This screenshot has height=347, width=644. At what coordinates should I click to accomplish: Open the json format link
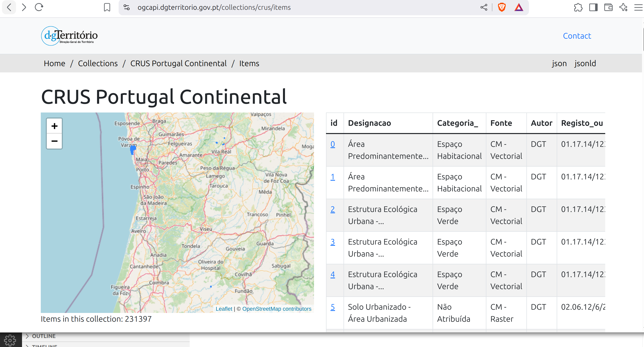coord(559,63)
